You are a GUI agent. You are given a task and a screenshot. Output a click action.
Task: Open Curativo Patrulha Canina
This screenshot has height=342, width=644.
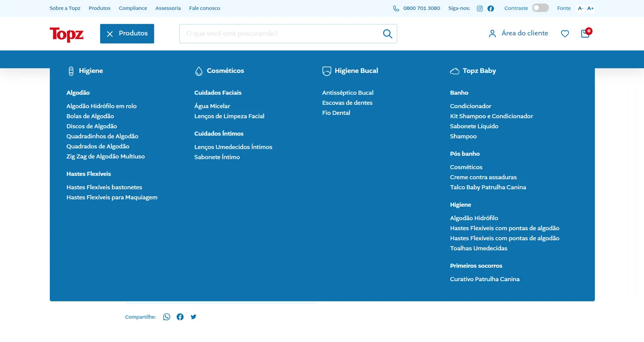pyautogui.click(x=485, y=279)
